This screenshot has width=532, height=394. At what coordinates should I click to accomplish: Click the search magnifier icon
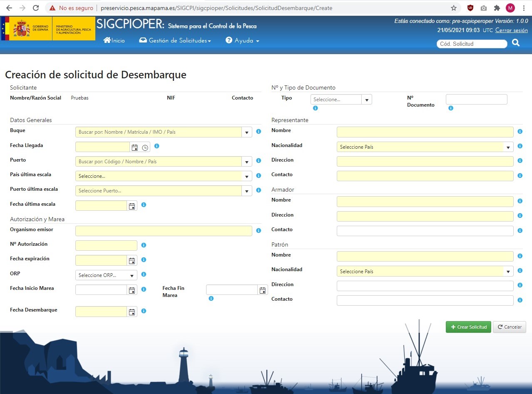[516, 43]
